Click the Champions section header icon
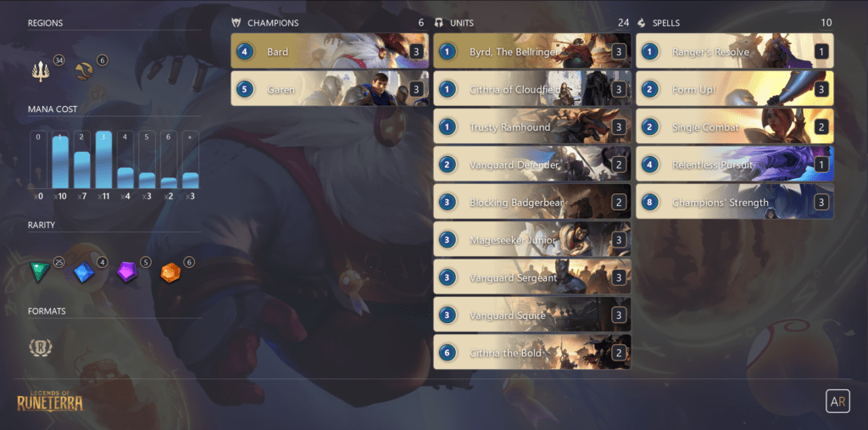 tap(236, 23)
